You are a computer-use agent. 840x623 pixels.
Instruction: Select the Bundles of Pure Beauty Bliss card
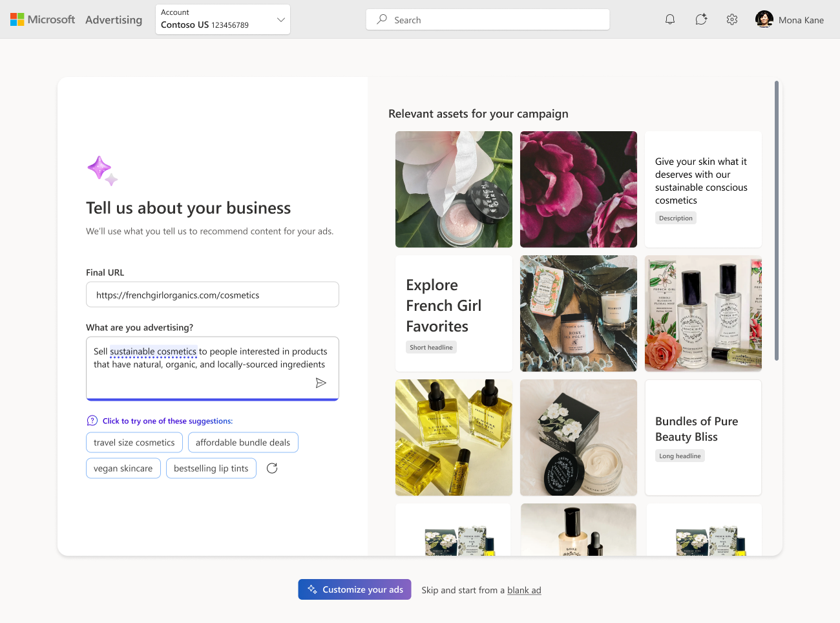tap(703, 438)
